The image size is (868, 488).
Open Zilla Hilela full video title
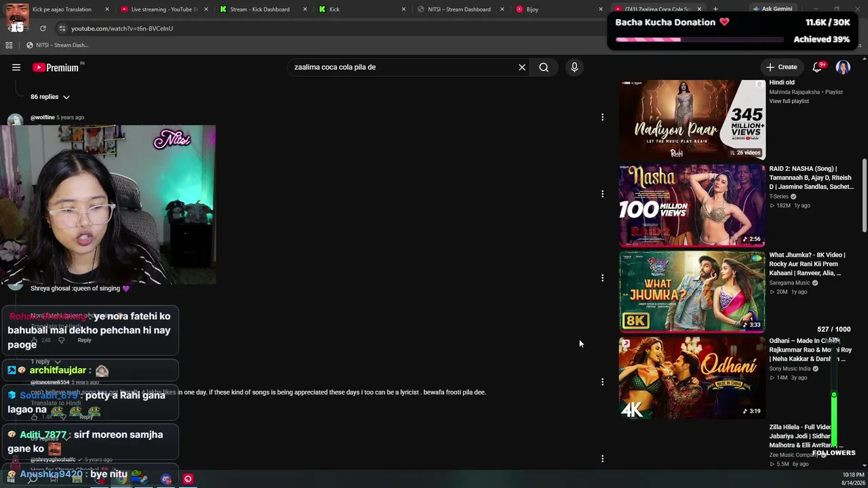(806, 436)
